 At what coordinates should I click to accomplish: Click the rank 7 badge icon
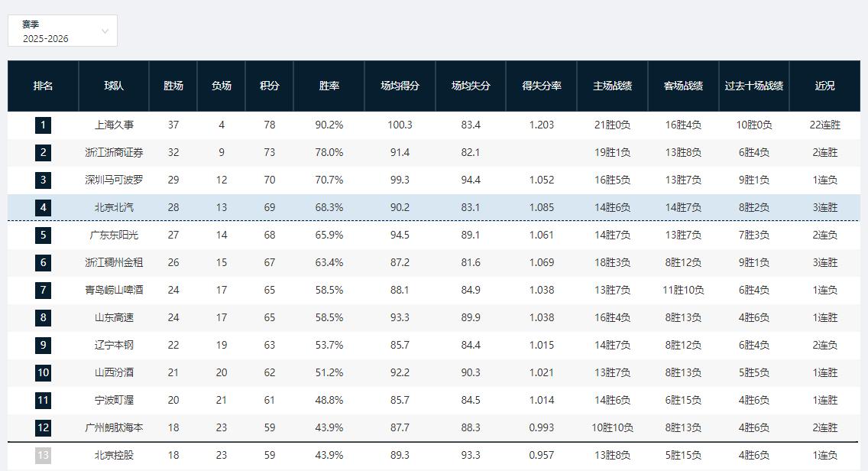coord(44,291)
